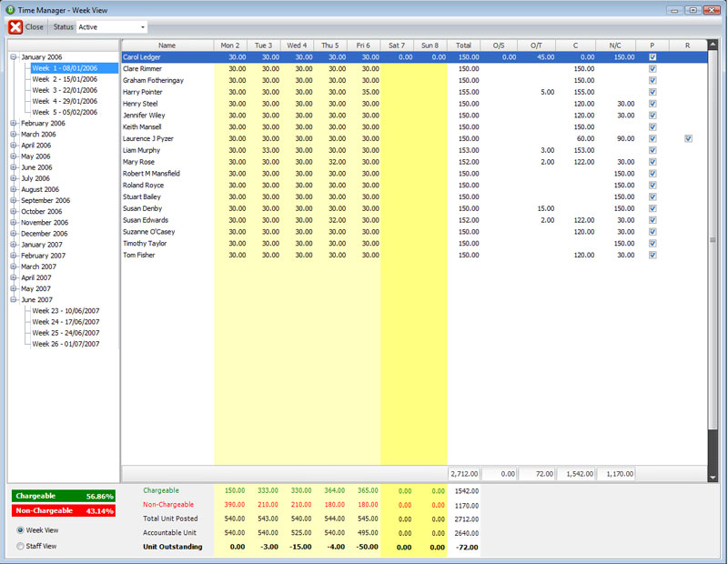Select the Graham Fotheringay row
The image size is (728, 564).
[x=415, y=80]
